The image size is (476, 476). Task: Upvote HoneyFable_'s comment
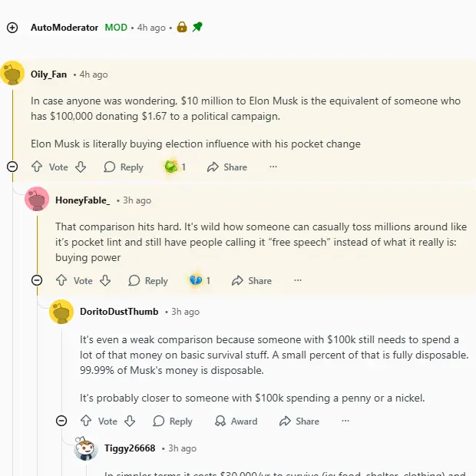(x=61, y=280)
